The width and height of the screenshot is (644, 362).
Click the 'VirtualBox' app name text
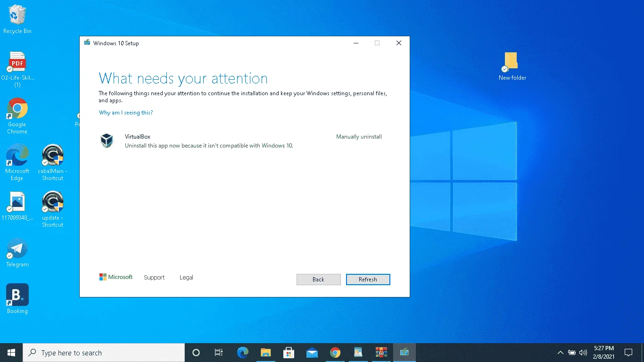138,137
